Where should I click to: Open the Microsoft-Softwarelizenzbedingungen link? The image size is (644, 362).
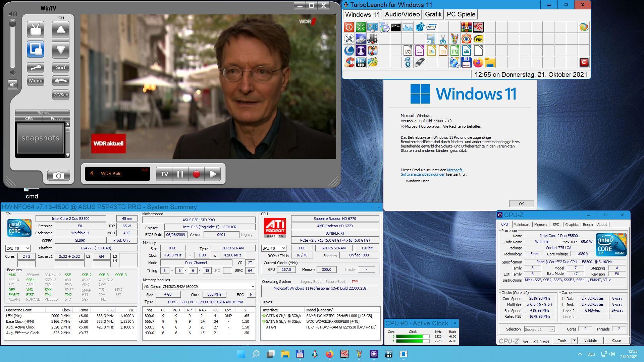(423, 174)
